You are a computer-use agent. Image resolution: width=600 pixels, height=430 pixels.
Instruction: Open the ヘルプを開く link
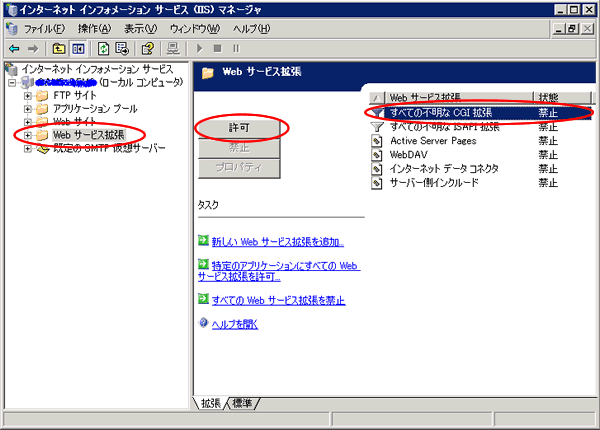pos(234,324)
